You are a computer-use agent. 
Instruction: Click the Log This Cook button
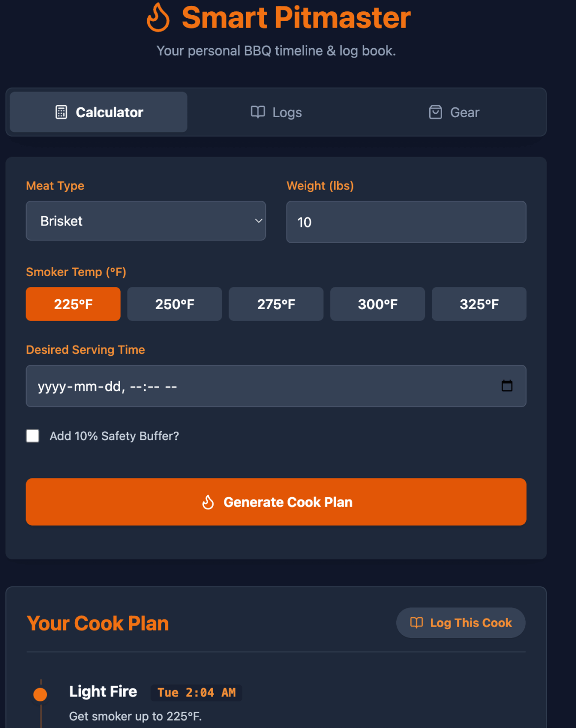click(x=460, y=623)
